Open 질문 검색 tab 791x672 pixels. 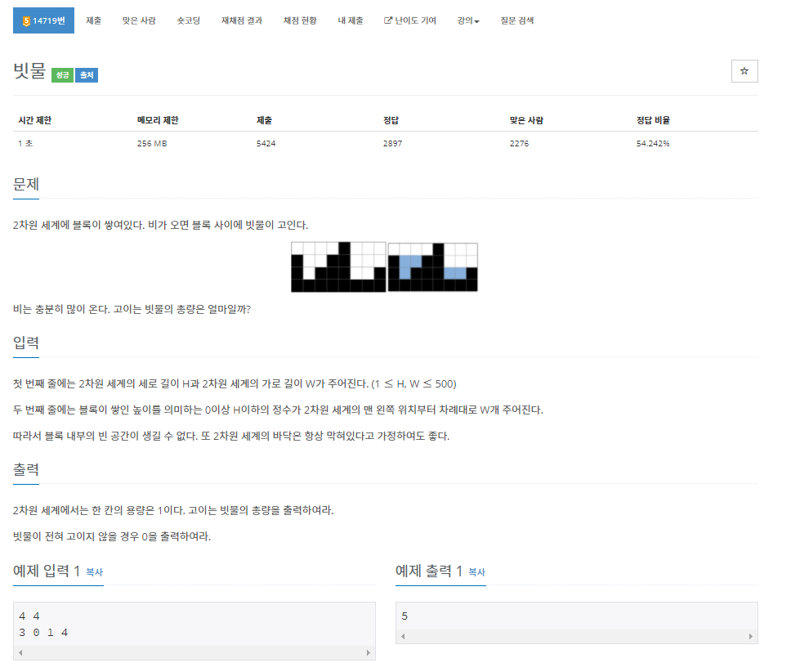[x=516, y=20]
